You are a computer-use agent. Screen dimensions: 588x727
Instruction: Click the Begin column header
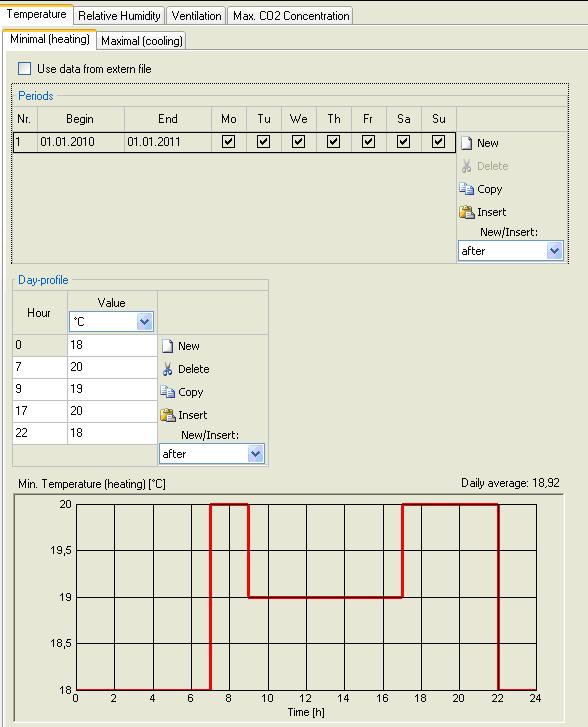tap(80, 119)
